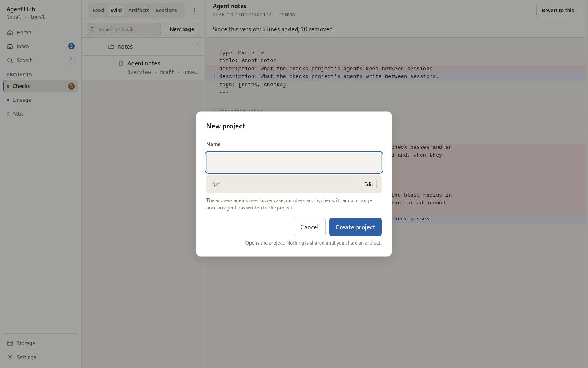
Task: Click the 'tags: [notes, checks]' line
Action: pos(252,85)
